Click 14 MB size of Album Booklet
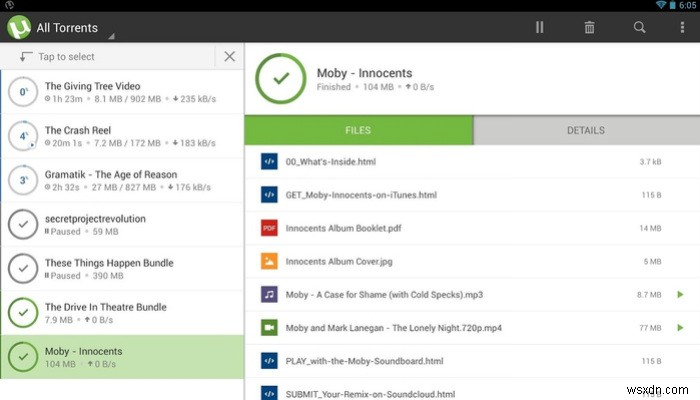This screenshot has height=400, width=700. click(650, 228)
